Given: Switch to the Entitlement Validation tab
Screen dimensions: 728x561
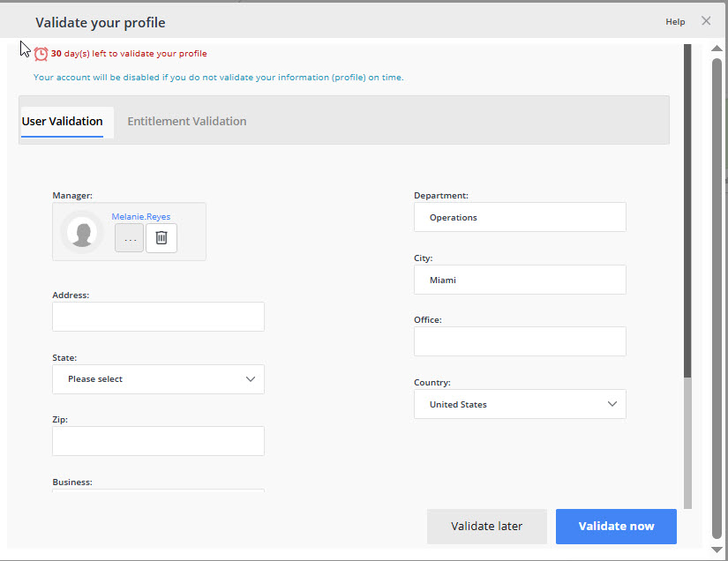Looking at the screenshot, I should 186,121.
